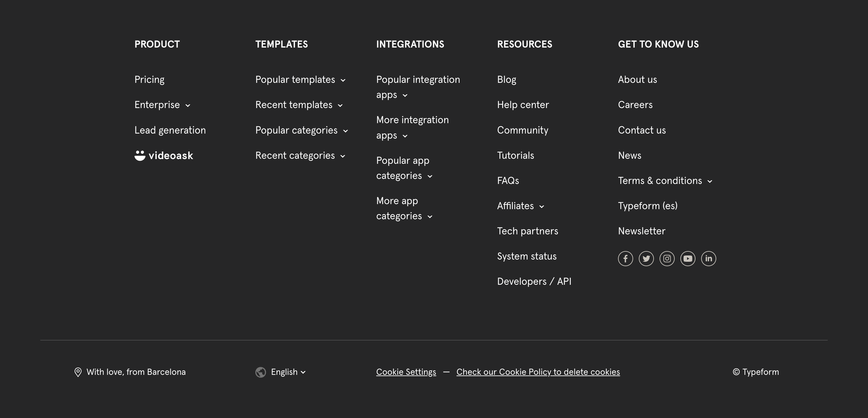Image resolution: width=868 pixels, height=418 pixels.
Task: Click the location pin icon
Action: [x=78, y=372]
